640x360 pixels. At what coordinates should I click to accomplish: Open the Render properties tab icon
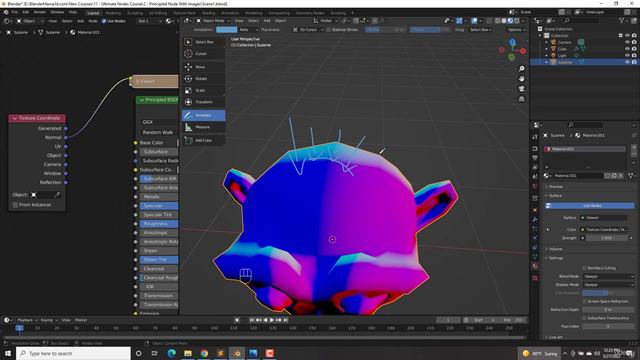point(535,149)
